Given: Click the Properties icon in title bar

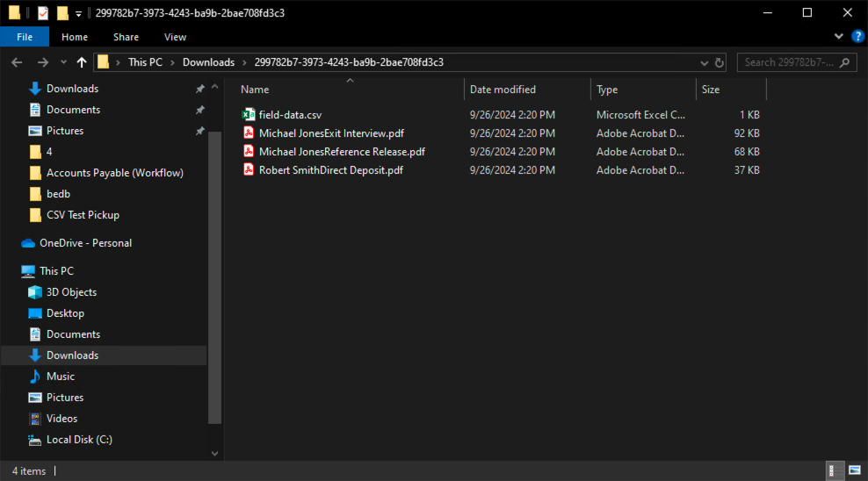Looking at the screenshot, I should tap(43, 13).
